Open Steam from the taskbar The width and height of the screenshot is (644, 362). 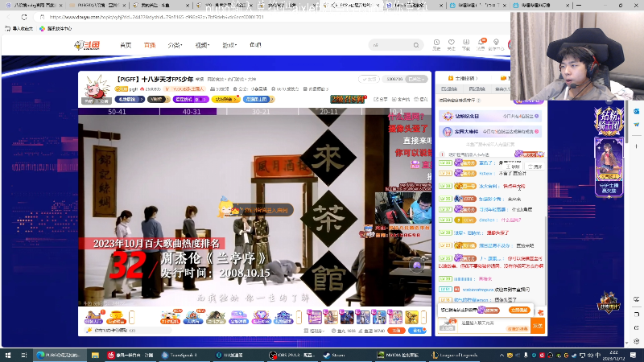335,355
